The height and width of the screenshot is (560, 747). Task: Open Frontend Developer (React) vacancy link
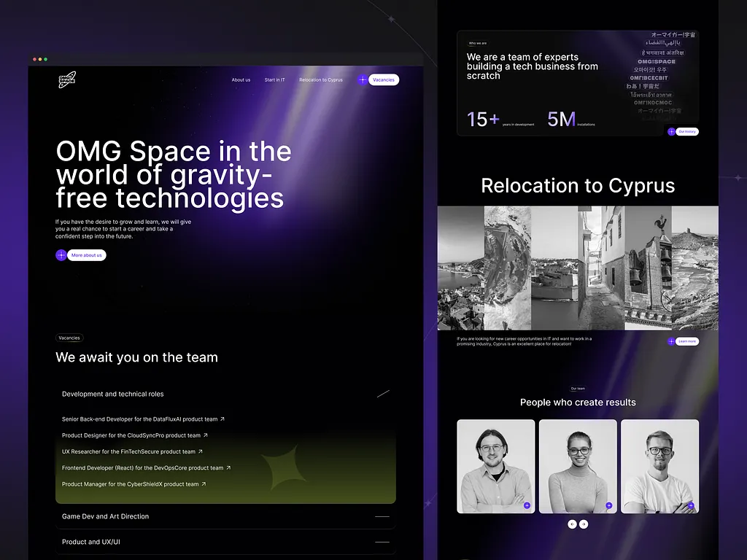click(x=146, y=468)
